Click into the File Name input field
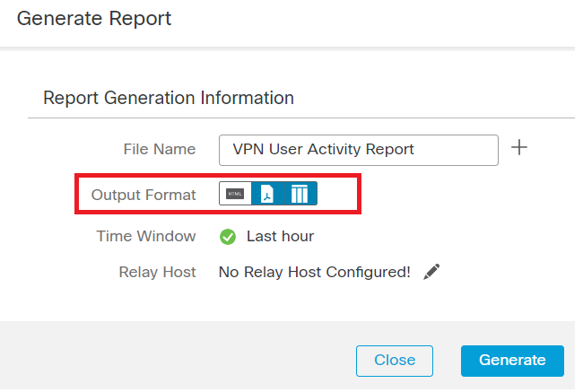Viewport: 583px width, 392px height. 359,150
